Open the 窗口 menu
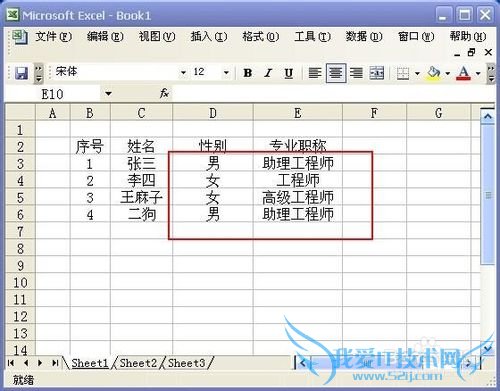Viewport: 500px width, 391px height. click(416, 36)
